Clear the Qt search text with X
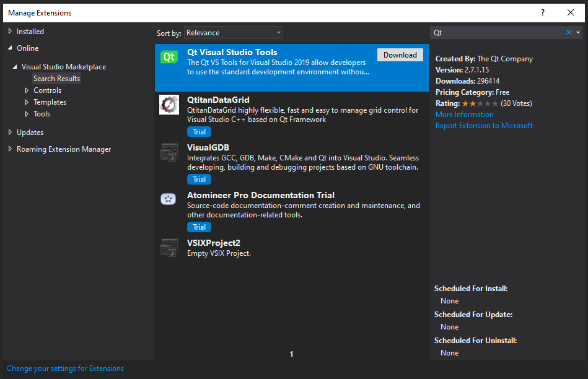588x379 pixels. 569,33
